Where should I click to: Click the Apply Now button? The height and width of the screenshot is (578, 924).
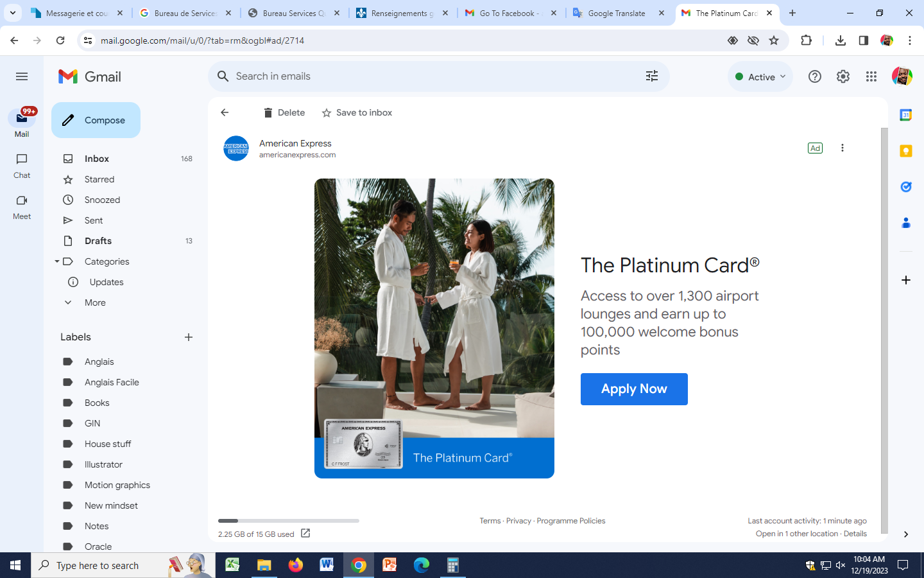coord(633,389)
